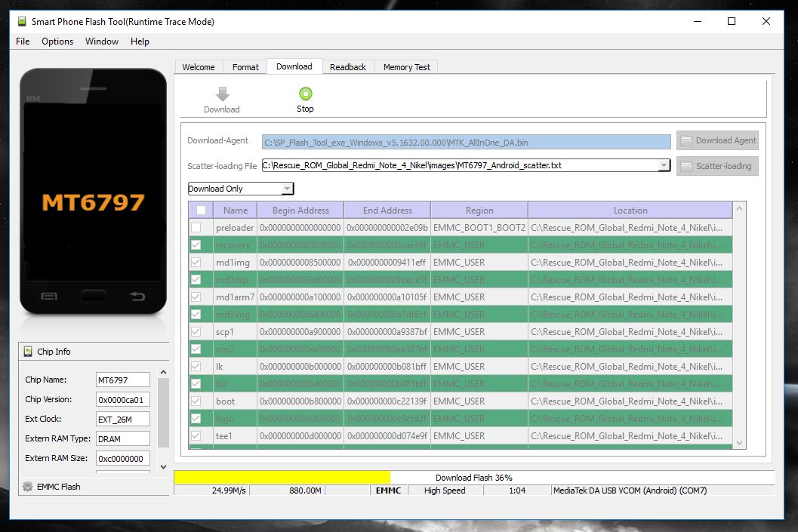The width and height of the screenshot is (798, 532).
Task: Toggle the preloader row checkbox
Action: tap(196, 227)
